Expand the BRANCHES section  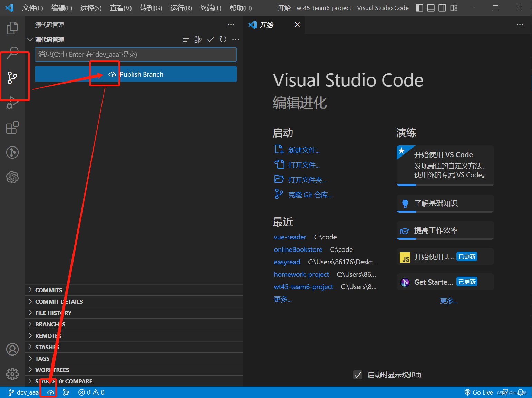(134, 324)
